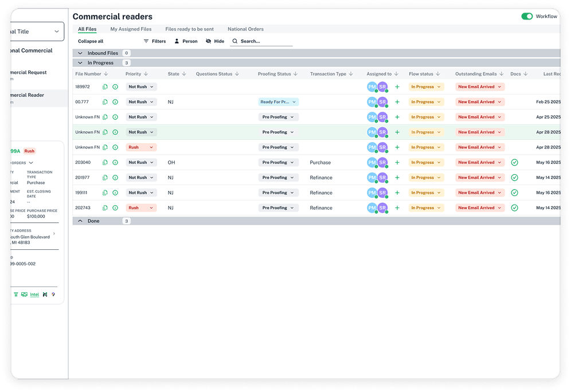The height and width of the screenshot is (392, 571).
Task: Toggle Docs check mark for file 202743
Action: [x=515, y=208]
